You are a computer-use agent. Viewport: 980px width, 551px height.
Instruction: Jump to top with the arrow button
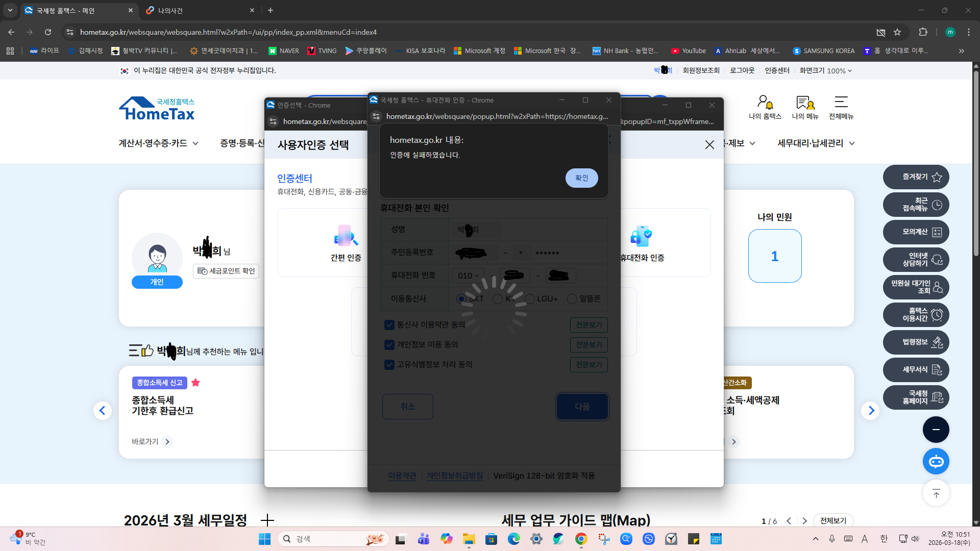[936, 493]
